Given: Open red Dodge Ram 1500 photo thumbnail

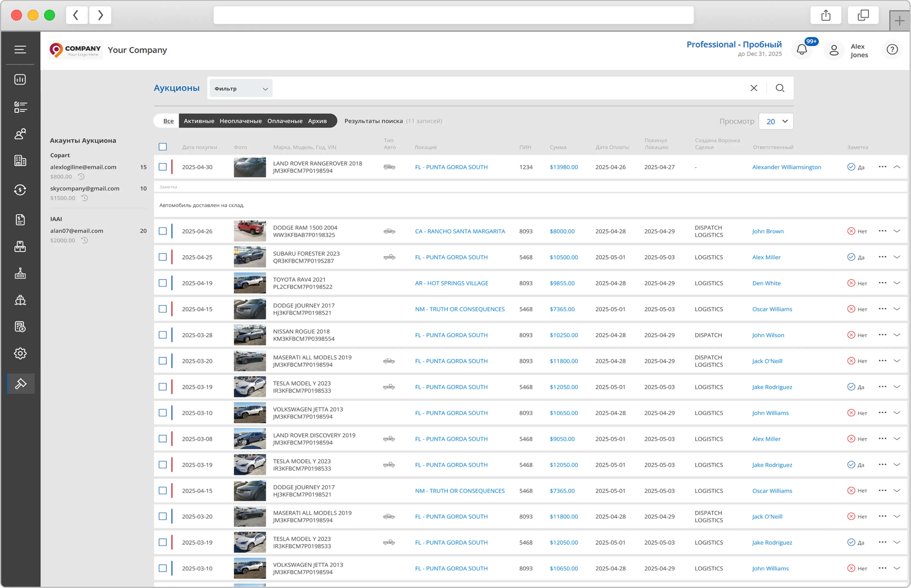Looking at the screenshot, I should (x=250, y=231).
